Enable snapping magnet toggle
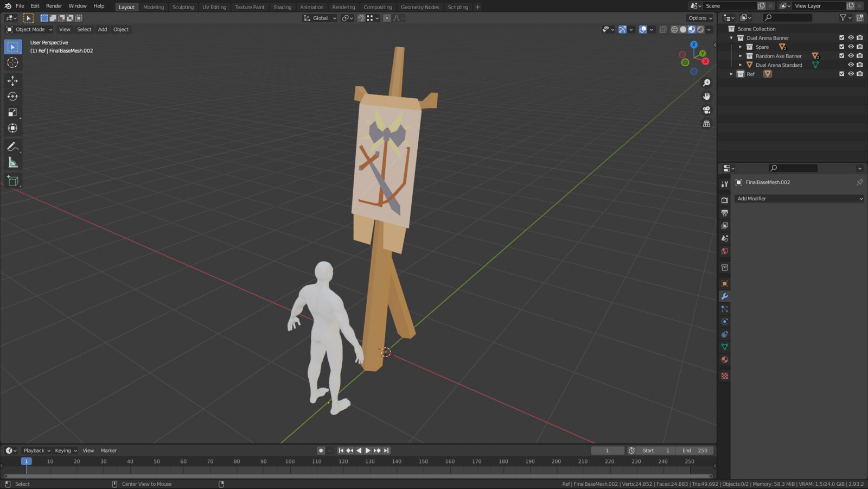 click(x=361, y=18)
